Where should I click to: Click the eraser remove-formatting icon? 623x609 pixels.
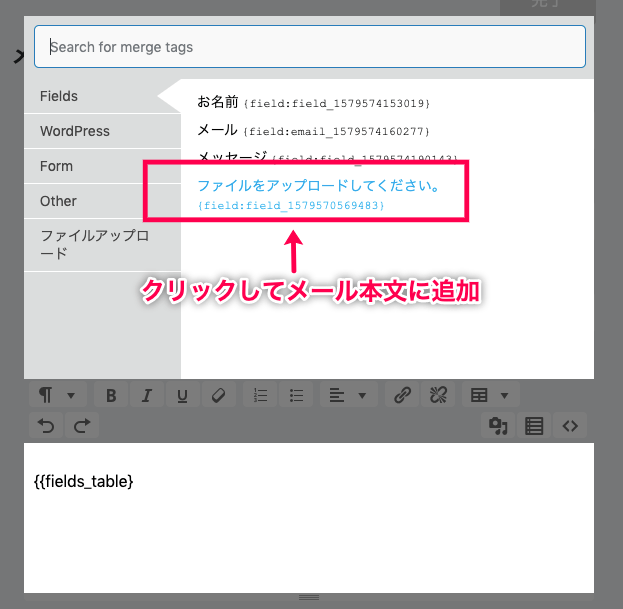(x=219, y=395)
